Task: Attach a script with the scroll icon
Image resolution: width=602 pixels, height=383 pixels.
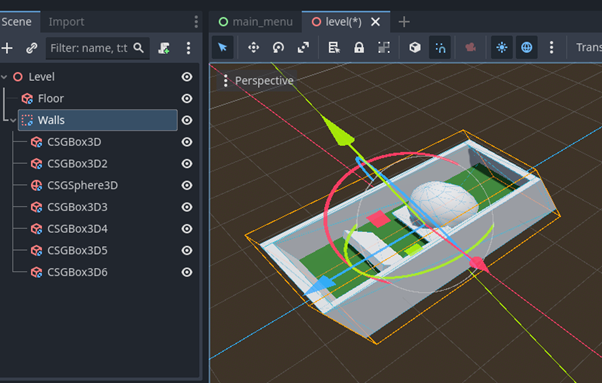Action: (x=164, y=48)
